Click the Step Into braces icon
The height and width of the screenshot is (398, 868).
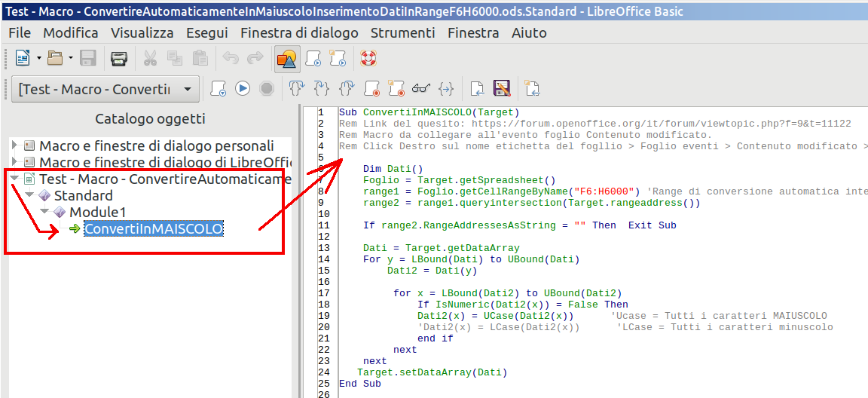click(x=322, y=88)
